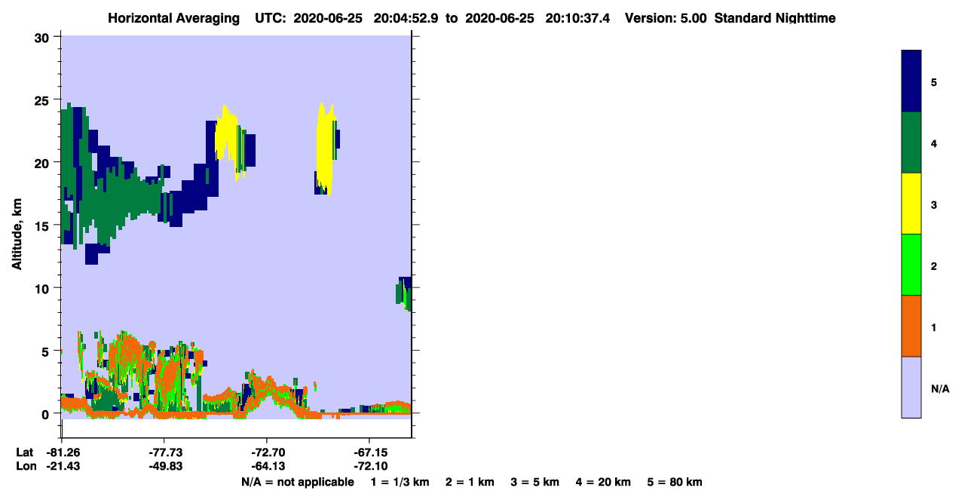Image resolution: width=980 pixels, height=503 pixels.
Task: Click the dark green colorbar segment for 4
Action: tap(911, 143)
